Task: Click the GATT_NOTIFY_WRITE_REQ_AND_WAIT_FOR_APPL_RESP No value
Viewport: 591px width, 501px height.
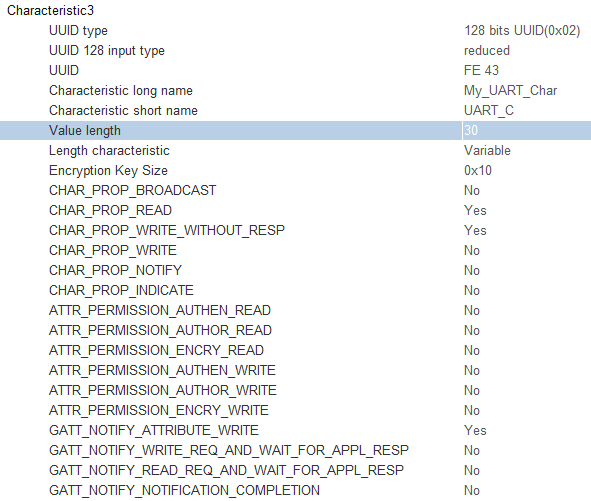Action: point(472,450)
